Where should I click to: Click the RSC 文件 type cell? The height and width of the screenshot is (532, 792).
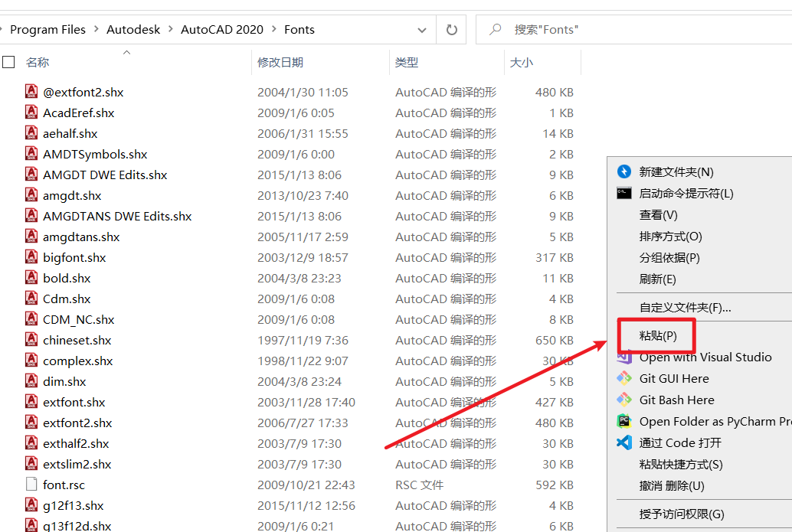(x=419, y=485)
